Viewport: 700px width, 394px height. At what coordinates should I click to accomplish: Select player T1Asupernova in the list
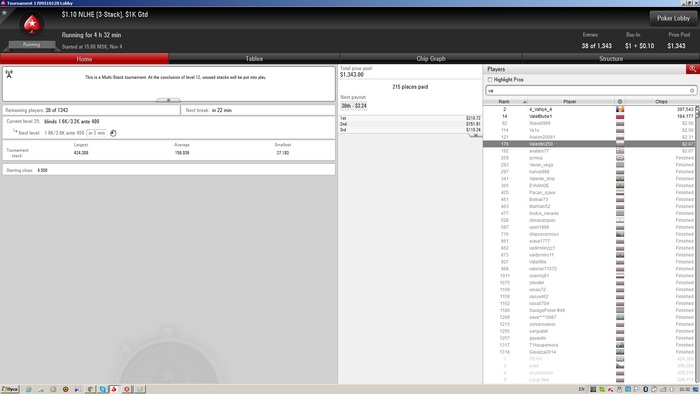pyautogui.click(x=588, y=345)
